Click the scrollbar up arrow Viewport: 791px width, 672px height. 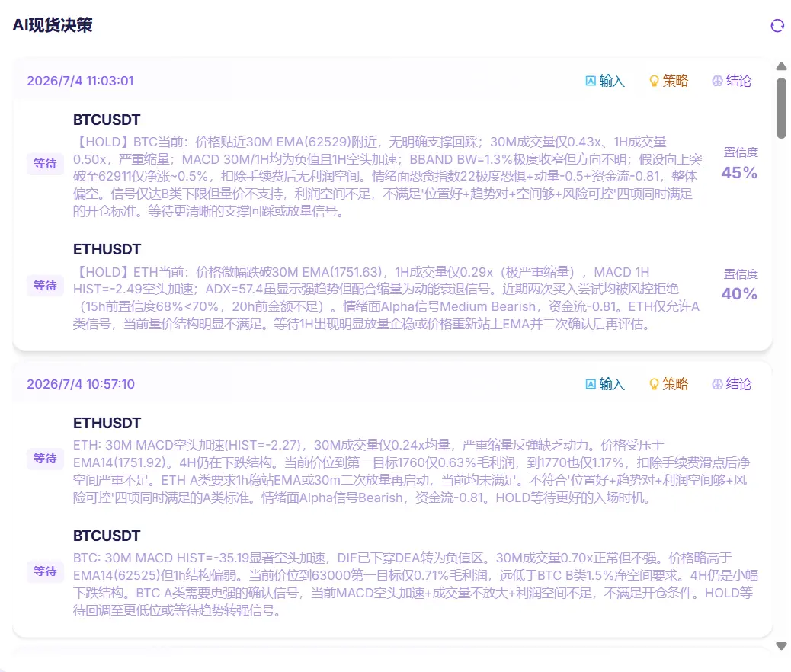point(781,66)
